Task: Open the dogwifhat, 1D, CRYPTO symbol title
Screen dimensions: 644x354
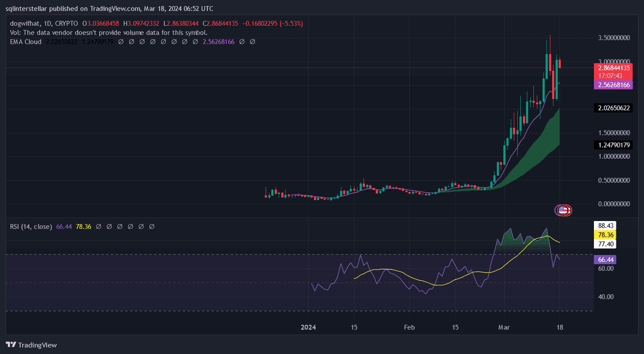Action: point(44,23)
